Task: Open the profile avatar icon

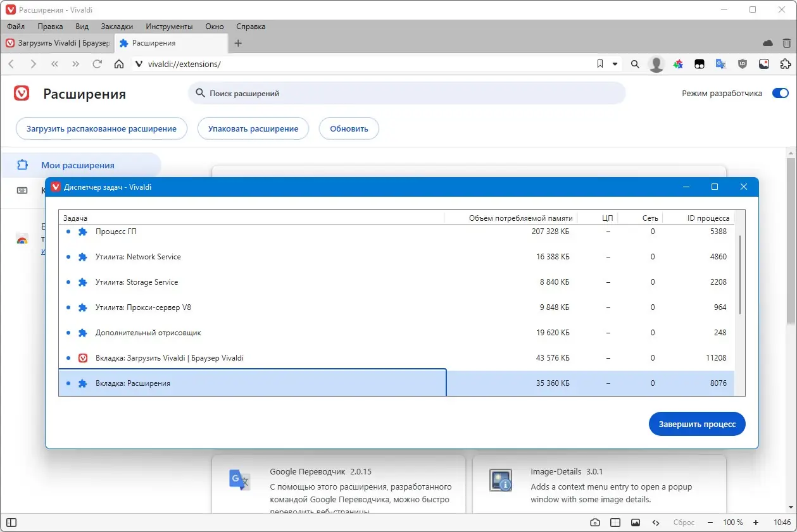Action: click(656, 64)
